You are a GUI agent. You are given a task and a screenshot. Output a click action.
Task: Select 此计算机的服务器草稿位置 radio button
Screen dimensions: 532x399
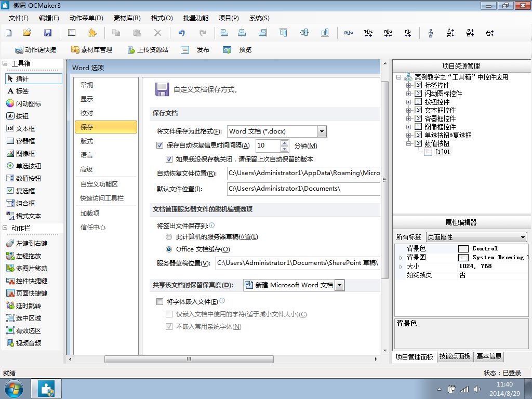tap(169, 237)
